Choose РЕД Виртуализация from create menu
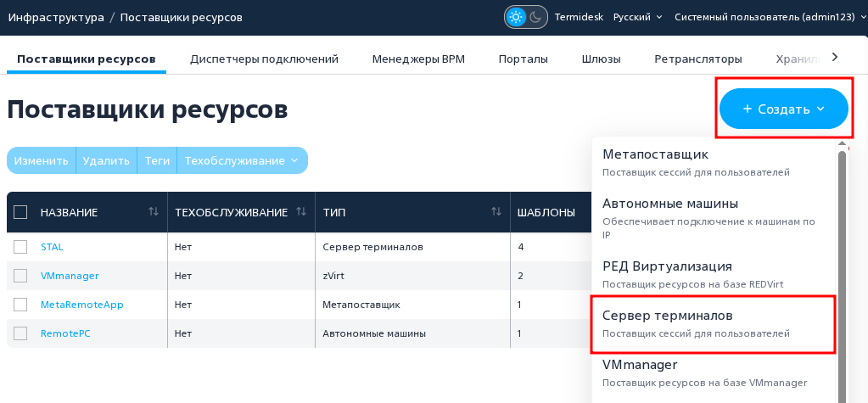 coord(714,275)
